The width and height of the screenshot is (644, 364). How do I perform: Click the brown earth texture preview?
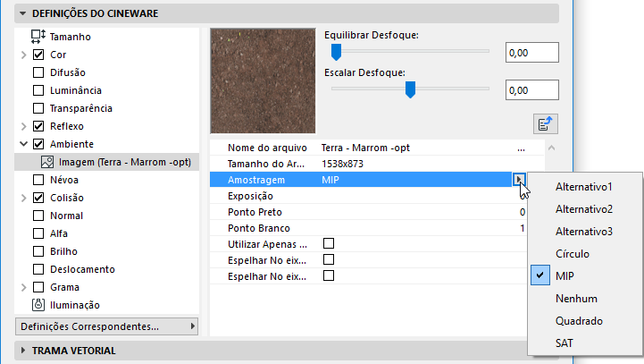pos(263,80)
